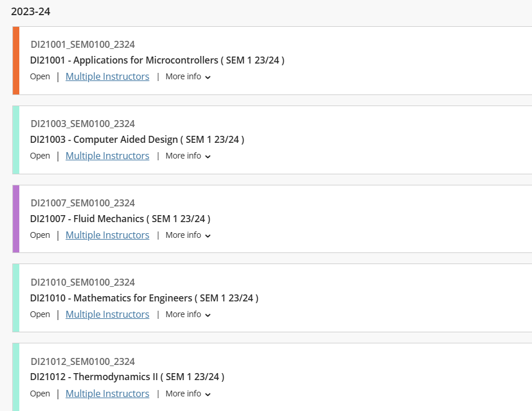Viewport: 532px width, 411px height.
Task: Expand More info for Thermodynamics II
Action: coord(188,394)
